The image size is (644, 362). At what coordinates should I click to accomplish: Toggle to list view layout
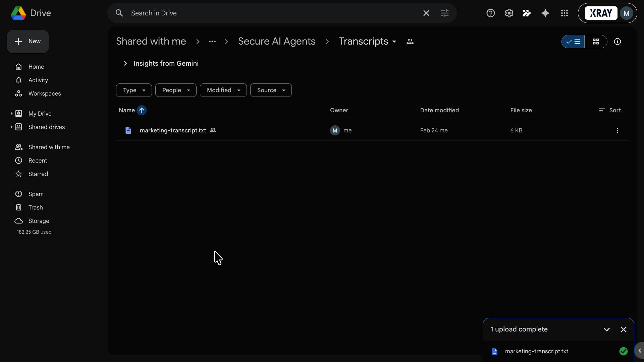(x=573, y=42)
